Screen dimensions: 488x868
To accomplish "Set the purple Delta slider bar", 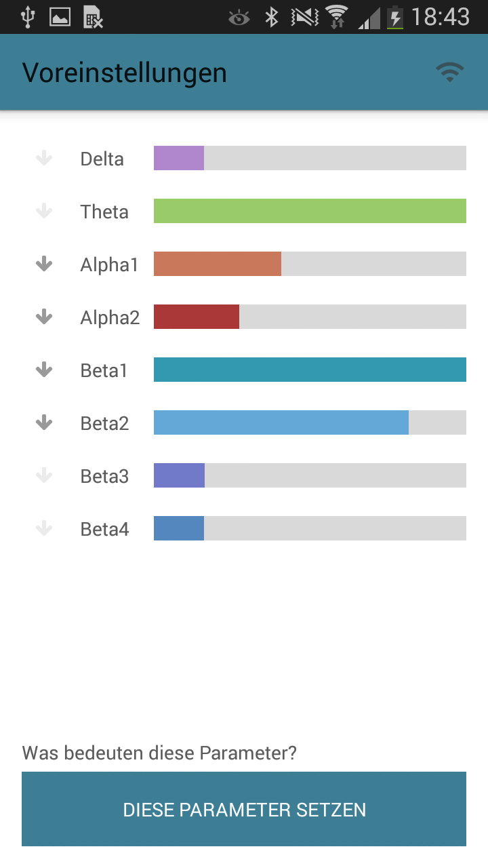I will tap(310, 158).
